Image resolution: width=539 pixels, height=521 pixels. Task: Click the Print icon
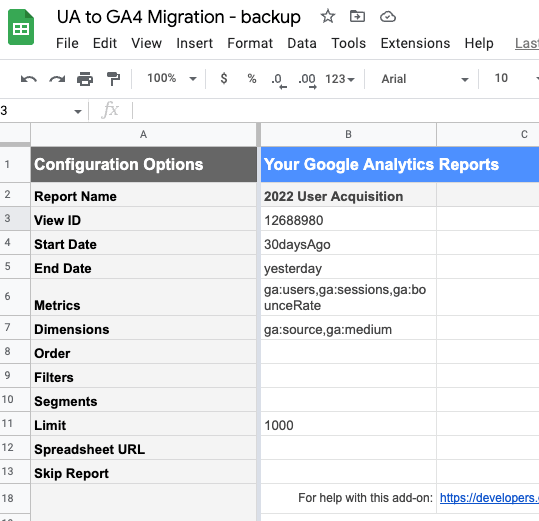85,79
